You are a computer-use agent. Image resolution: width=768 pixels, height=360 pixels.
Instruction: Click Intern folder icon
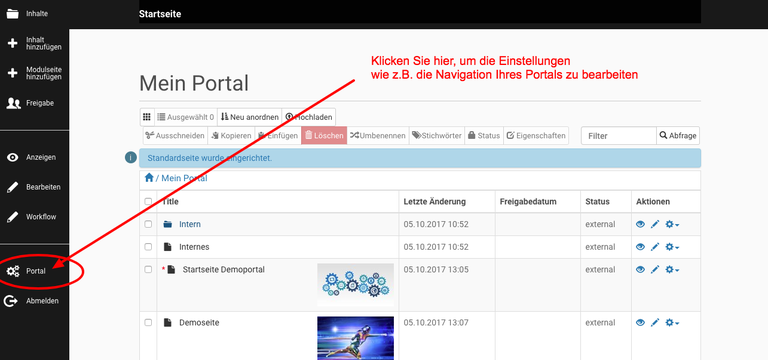168,224
